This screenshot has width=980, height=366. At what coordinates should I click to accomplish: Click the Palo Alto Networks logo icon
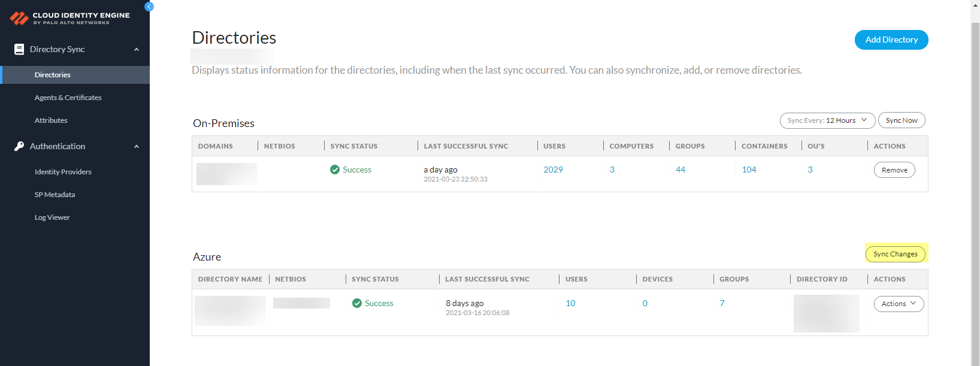[19, 18]
